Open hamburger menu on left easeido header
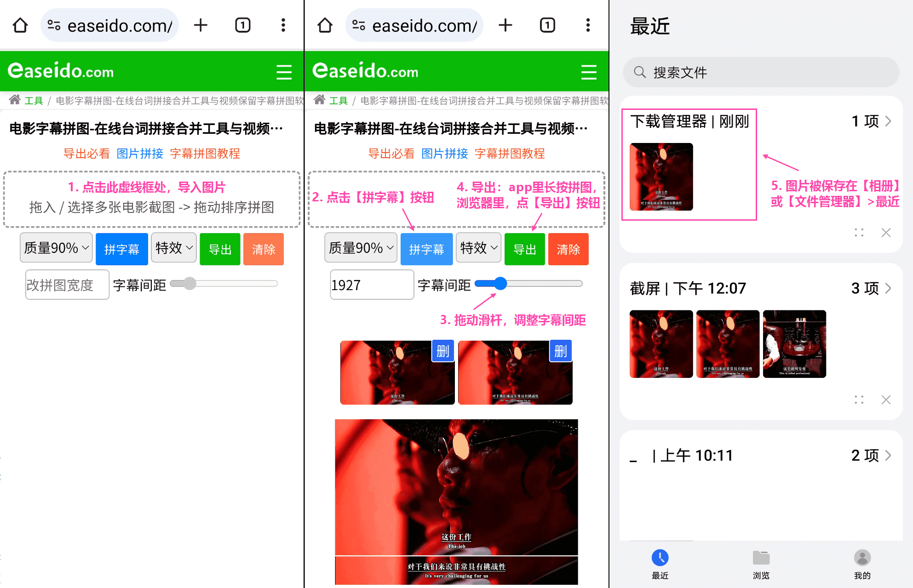 [284, 72]
